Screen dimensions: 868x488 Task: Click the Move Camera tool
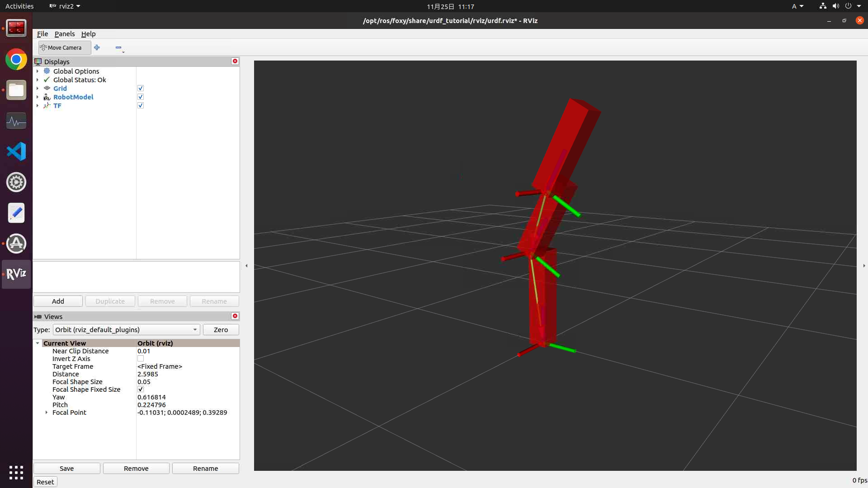[x=64, y=47]
